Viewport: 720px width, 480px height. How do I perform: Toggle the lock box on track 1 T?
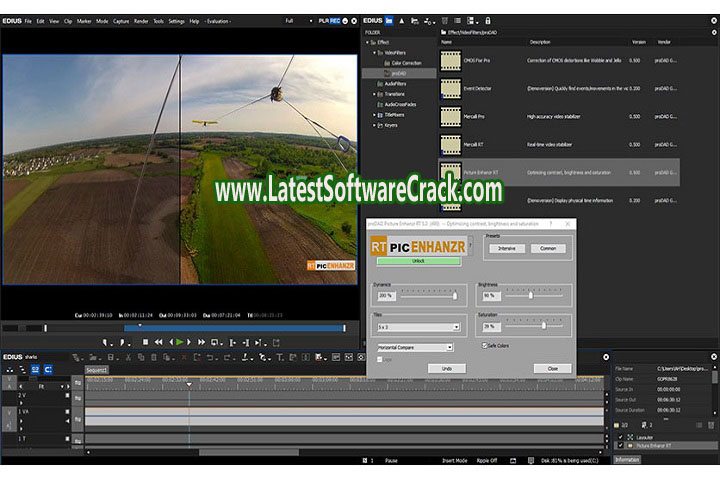(x=68, y=439)
